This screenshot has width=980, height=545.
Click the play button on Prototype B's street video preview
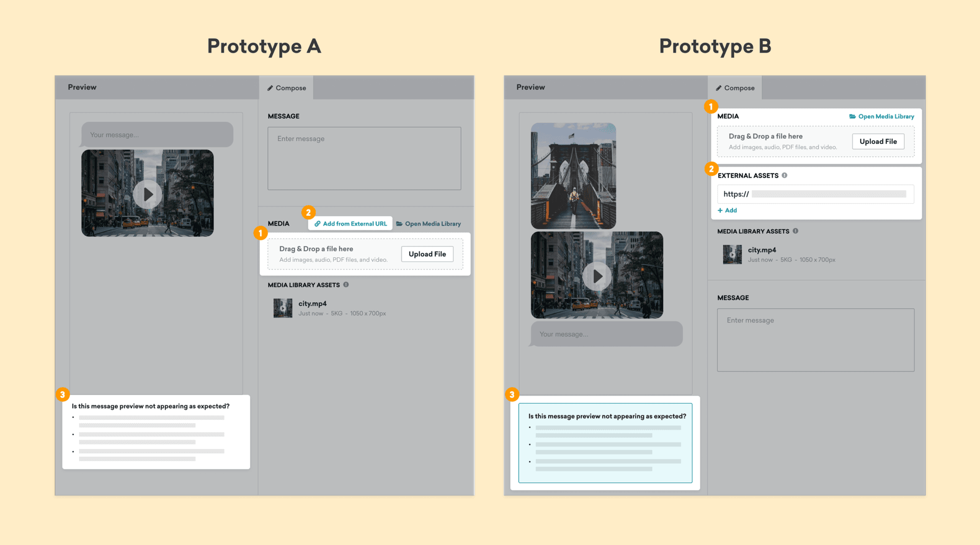(596, 276)
